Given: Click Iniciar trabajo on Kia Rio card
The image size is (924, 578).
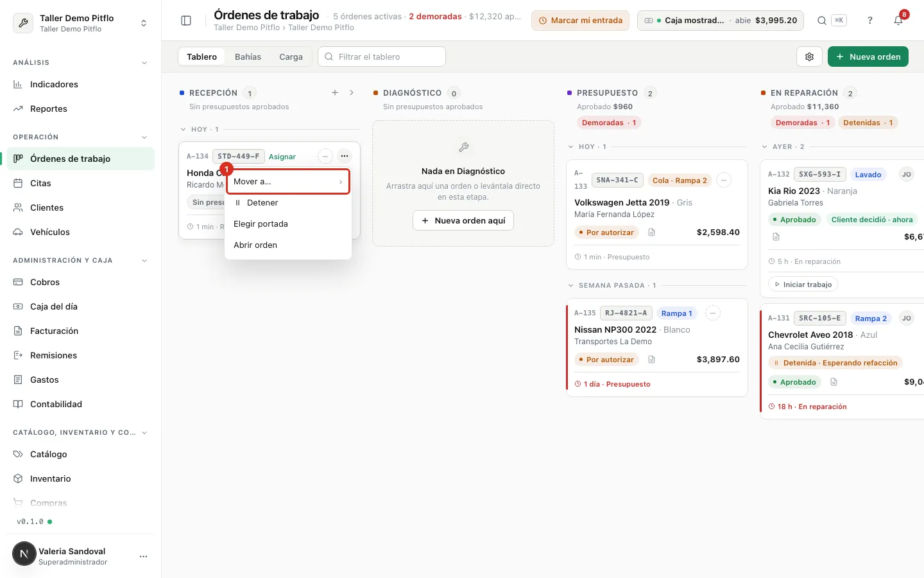Looking at the screenshot, I should pos(803,285).
